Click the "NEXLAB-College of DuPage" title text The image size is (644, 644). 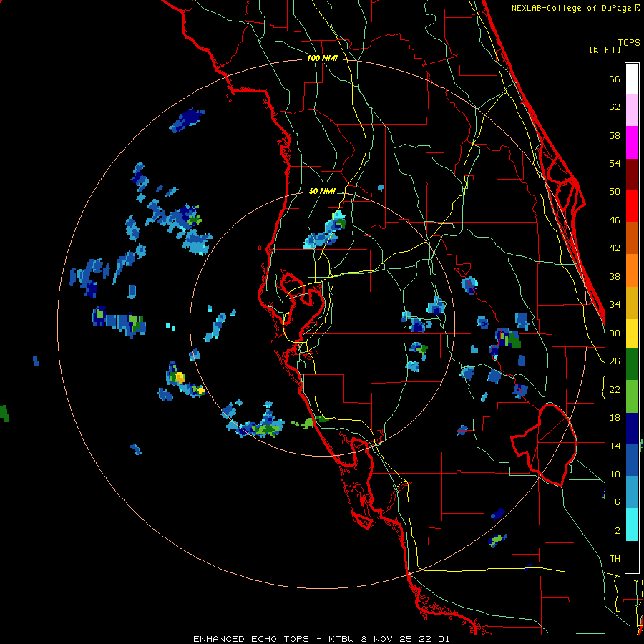572,8
